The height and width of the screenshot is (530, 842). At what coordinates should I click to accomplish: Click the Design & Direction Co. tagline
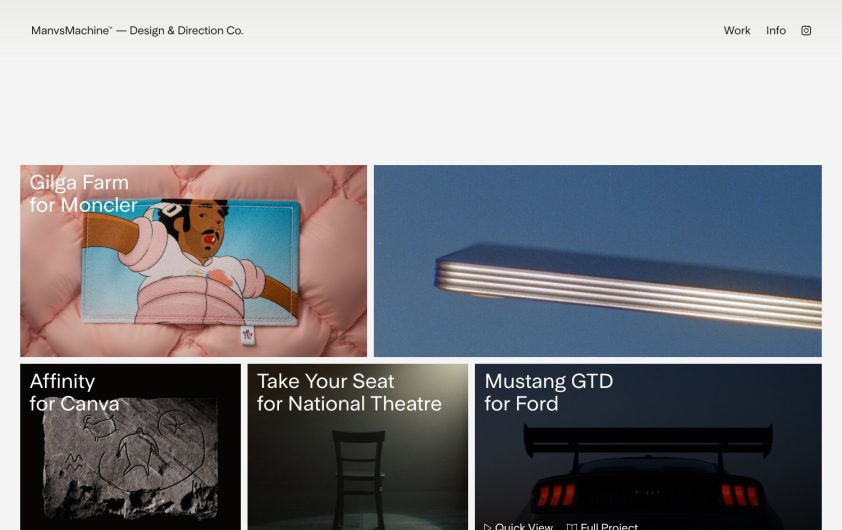coord(186,31)
